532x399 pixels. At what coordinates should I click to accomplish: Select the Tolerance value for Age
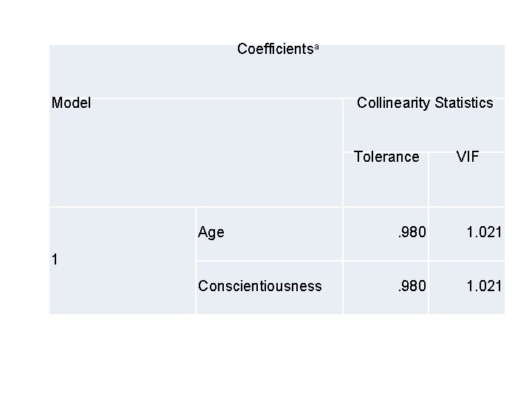pyautogui.click(x=412, y=233)
